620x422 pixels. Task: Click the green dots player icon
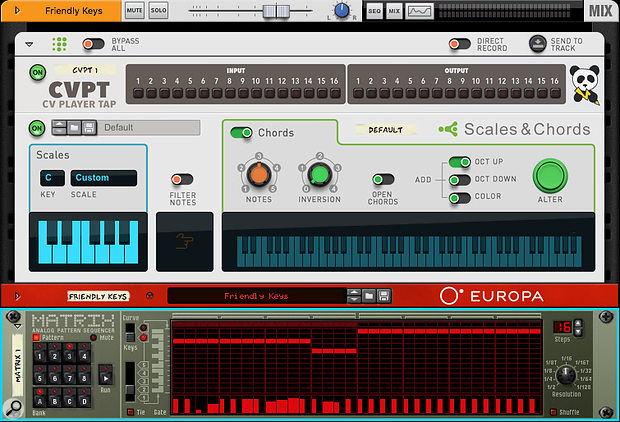pos(59,44)
